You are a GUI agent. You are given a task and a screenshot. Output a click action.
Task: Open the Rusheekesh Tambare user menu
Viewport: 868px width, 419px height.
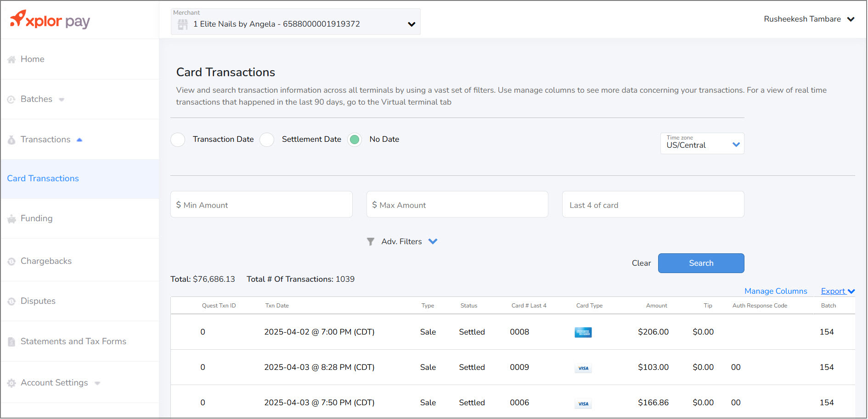(809, 19)
